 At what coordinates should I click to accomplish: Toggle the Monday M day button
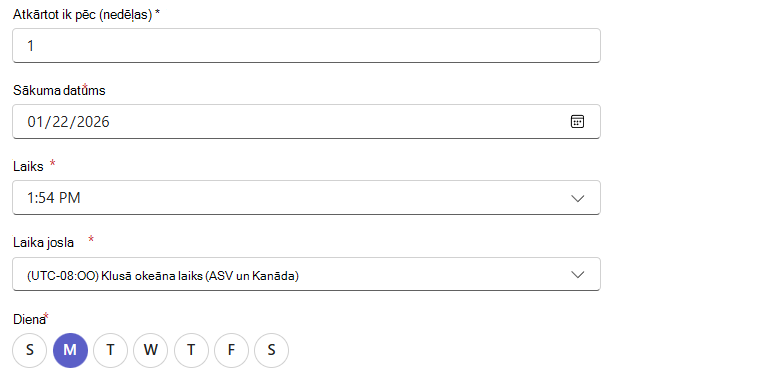[70, 351]
